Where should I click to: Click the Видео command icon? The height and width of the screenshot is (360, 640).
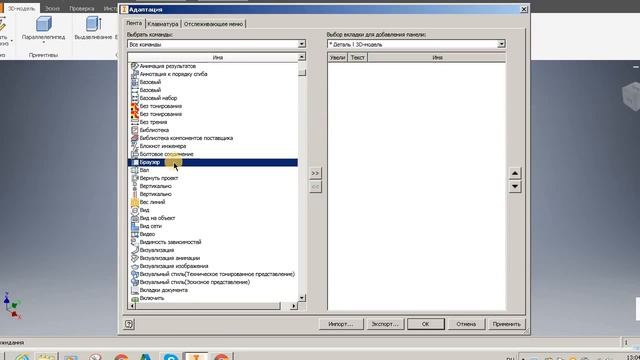tap(135, 234)
